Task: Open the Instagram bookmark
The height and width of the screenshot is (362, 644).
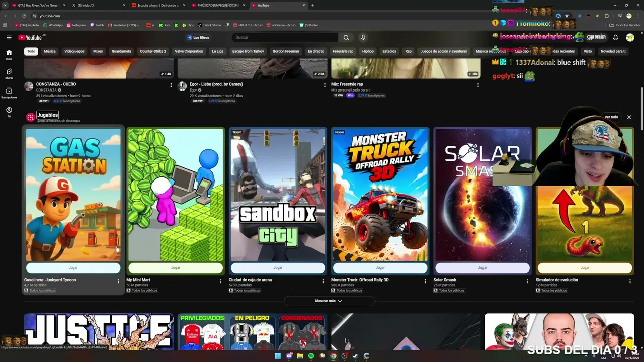Action: (76, 25)
